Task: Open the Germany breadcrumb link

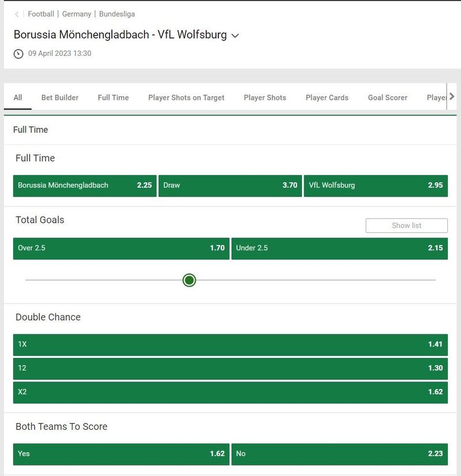Action: 77,14
